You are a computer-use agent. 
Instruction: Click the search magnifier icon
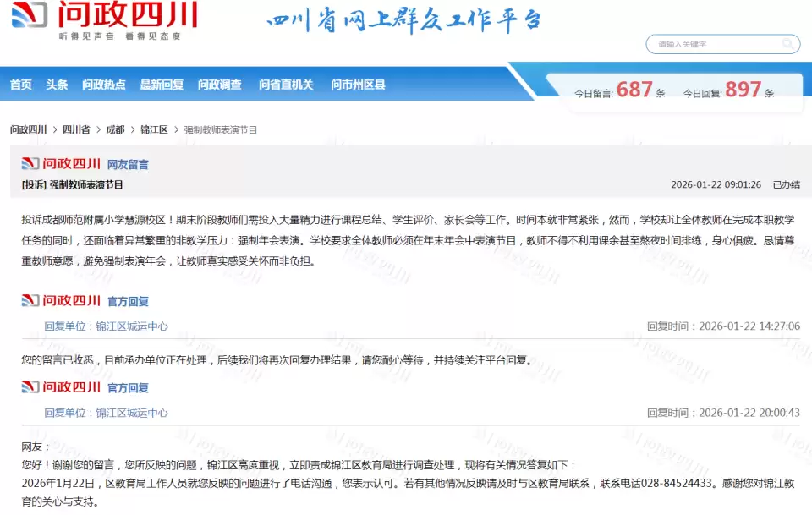point(786,44)
